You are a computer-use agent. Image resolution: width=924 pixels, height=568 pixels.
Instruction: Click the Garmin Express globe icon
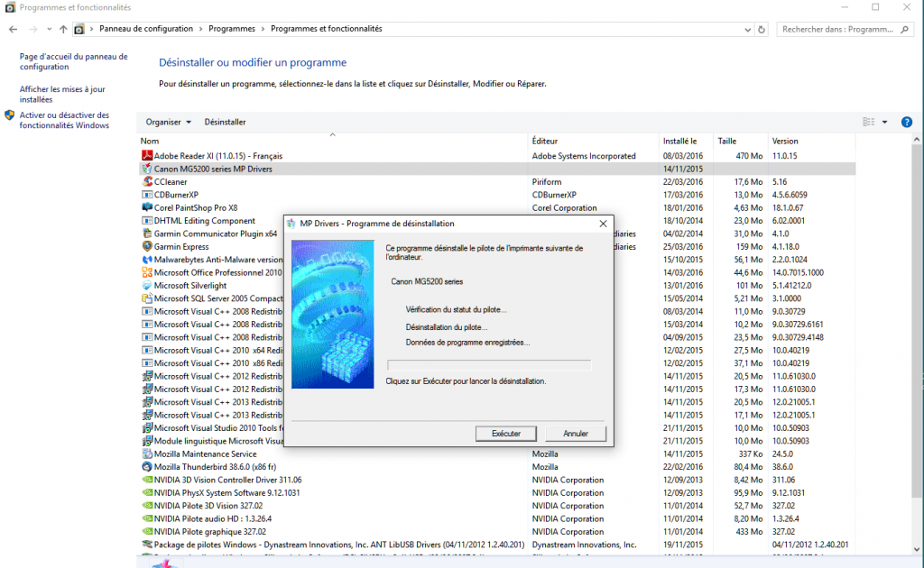147,247
